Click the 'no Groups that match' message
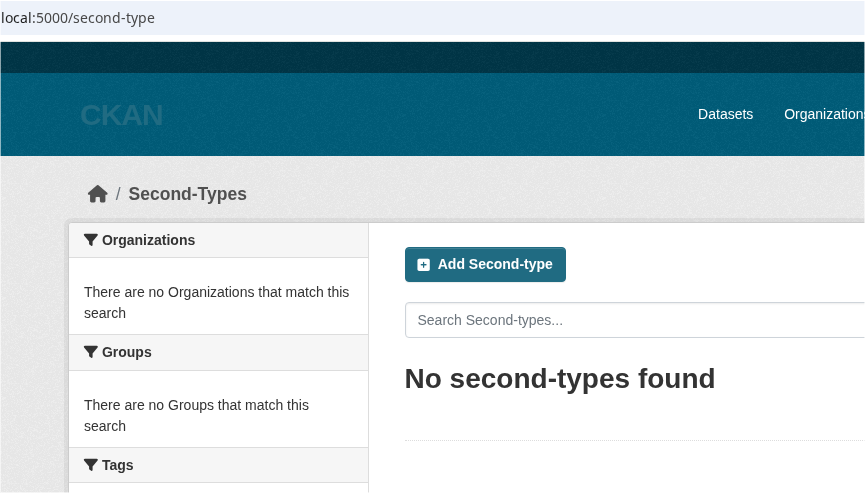Screen dimensions: 865x493 (196, 415)
